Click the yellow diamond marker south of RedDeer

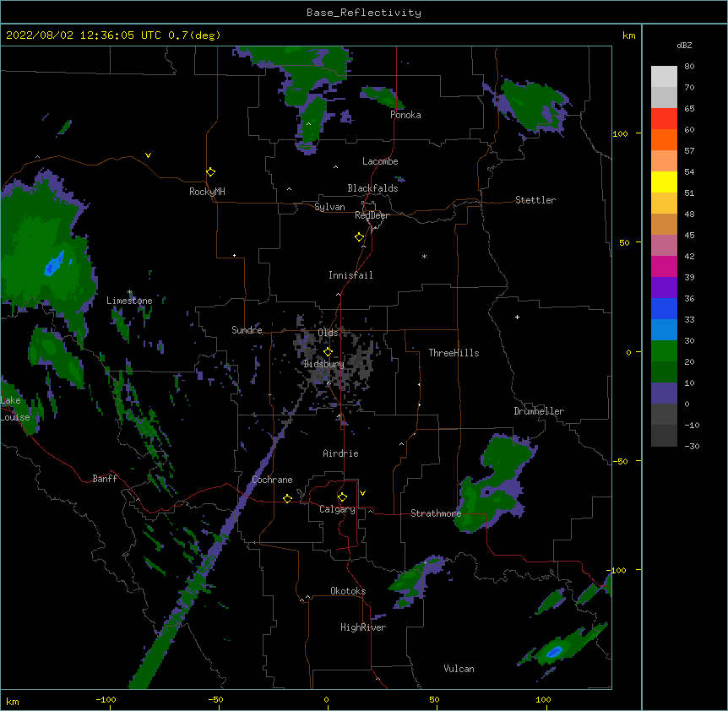(x=359, y=237)
